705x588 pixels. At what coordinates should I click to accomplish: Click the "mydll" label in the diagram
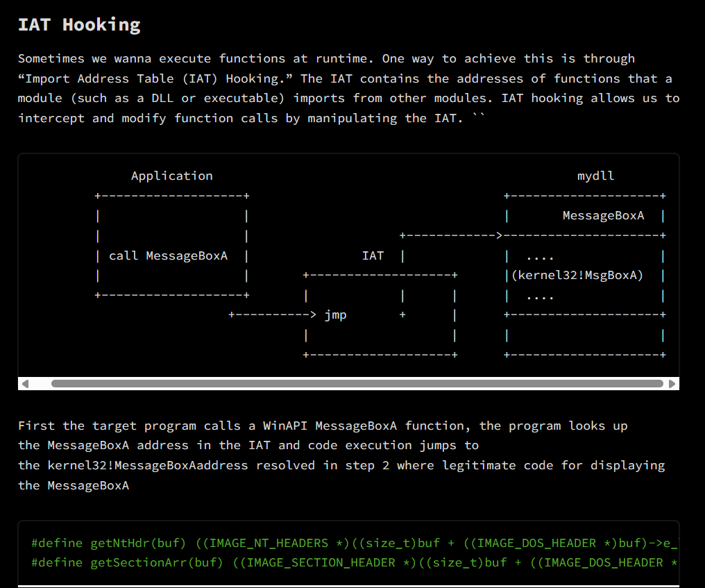(x=596, y=176)
